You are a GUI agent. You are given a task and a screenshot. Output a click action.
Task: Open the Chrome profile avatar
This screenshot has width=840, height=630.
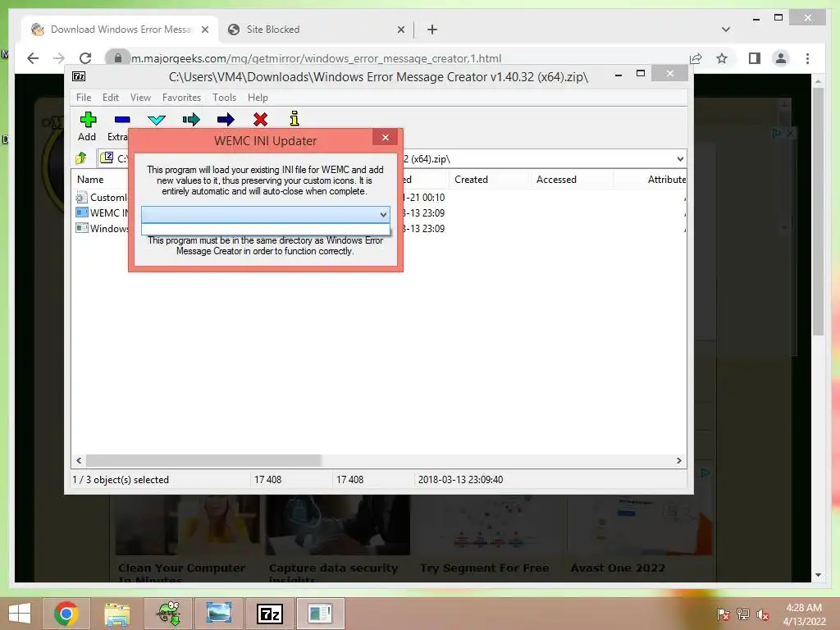pyautogui.click(x=781, y=58)
